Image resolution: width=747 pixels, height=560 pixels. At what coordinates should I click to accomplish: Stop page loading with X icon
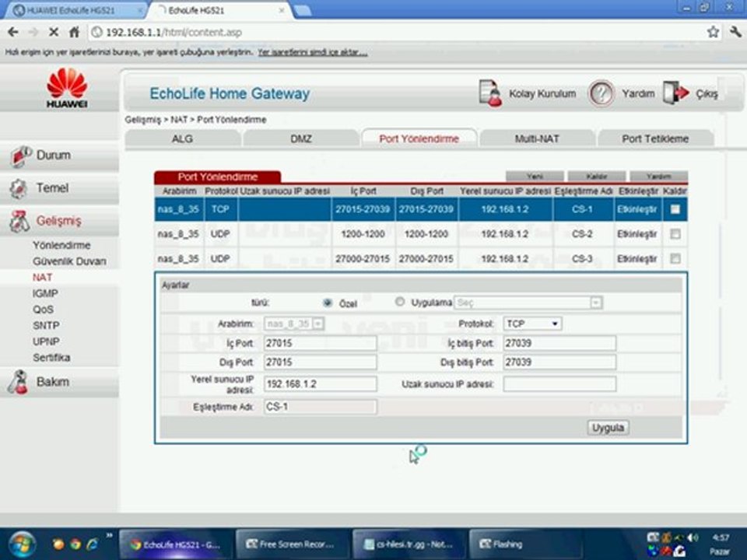54,32
